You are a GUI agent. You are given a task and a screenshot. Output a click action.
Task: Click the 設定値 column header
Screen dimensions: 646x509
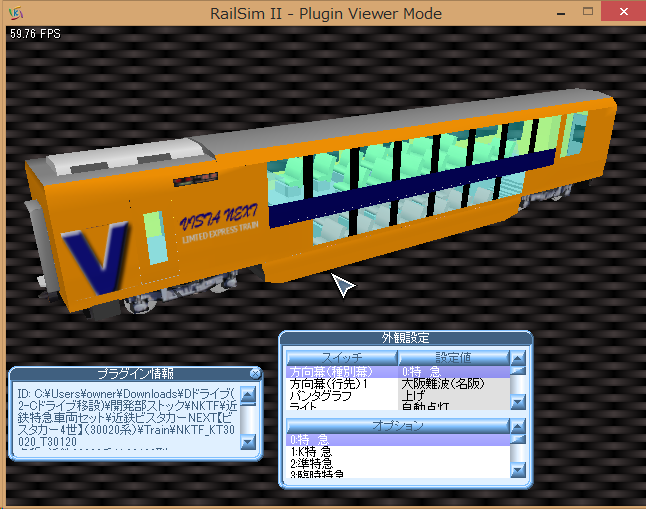(454, 358)
